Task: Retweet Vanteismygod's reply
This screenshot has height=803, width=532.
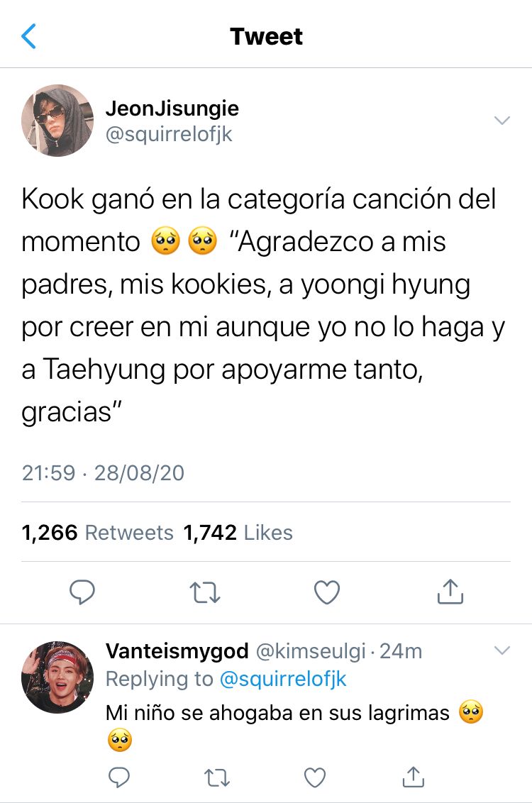Action: (217, 777)
